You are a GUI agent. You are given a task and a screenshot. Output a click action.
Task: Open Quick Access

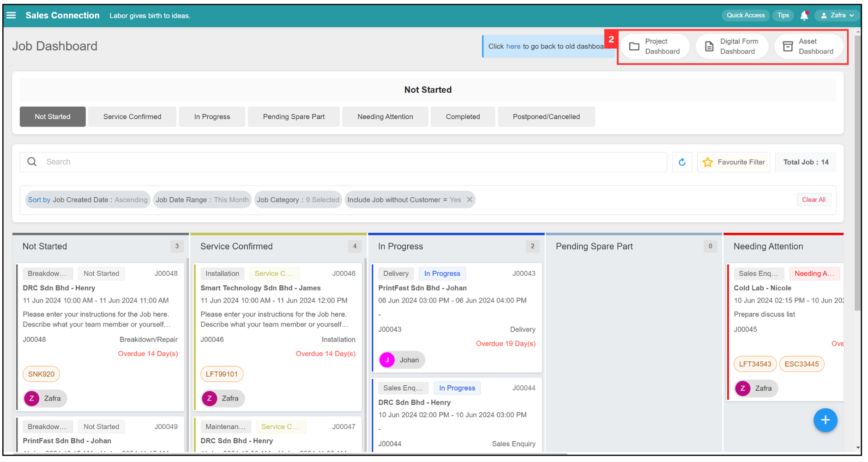746,15
